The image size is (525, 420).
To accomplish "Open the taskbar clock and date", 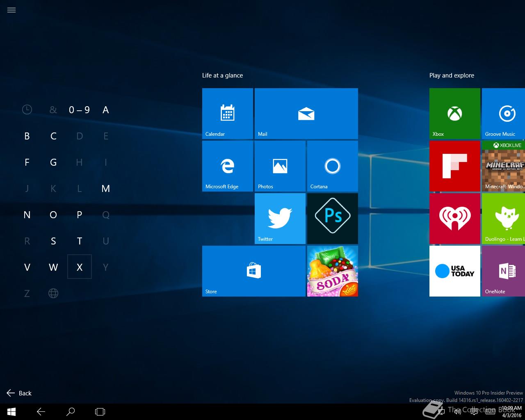I will (511, 412).
